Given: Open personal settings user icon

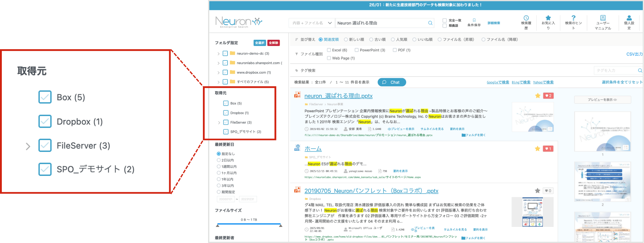Looking at the screenshot, I should pos(629,18).
